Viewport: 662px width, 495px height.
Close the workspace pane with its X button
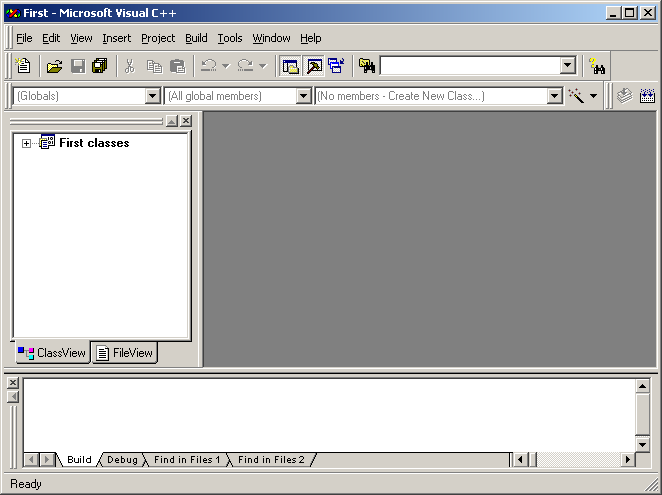point(186,121)
